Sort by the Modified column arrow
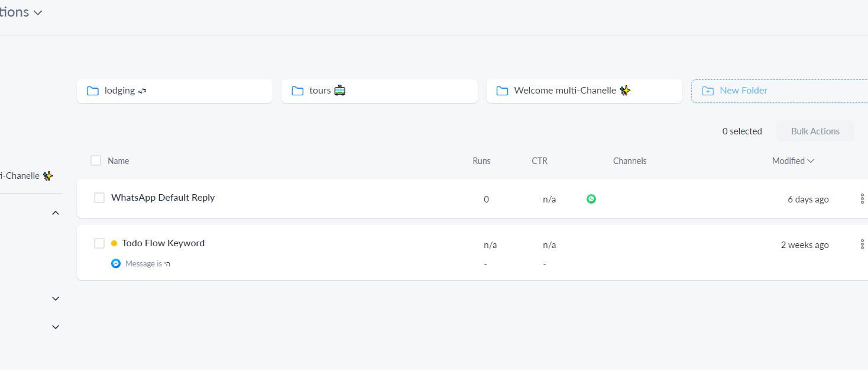This screenshot has width=868, height=370. coord(811,161)
